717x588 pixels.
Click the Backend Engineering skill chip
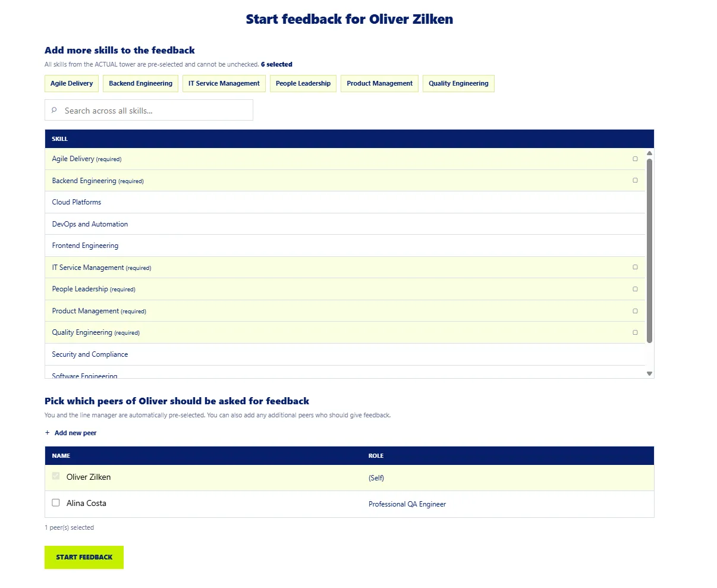pos(141,83)
